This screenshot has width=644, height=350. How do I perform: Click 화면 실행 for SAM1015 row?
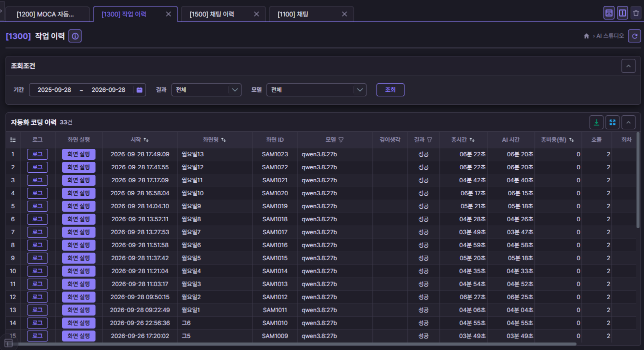click(x=78, y=258)
